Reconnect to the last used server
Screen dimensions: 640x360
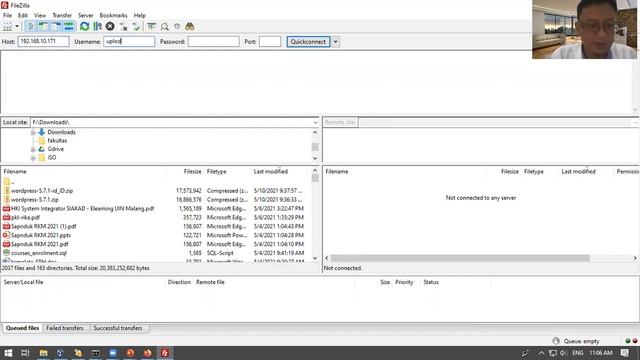136,27
